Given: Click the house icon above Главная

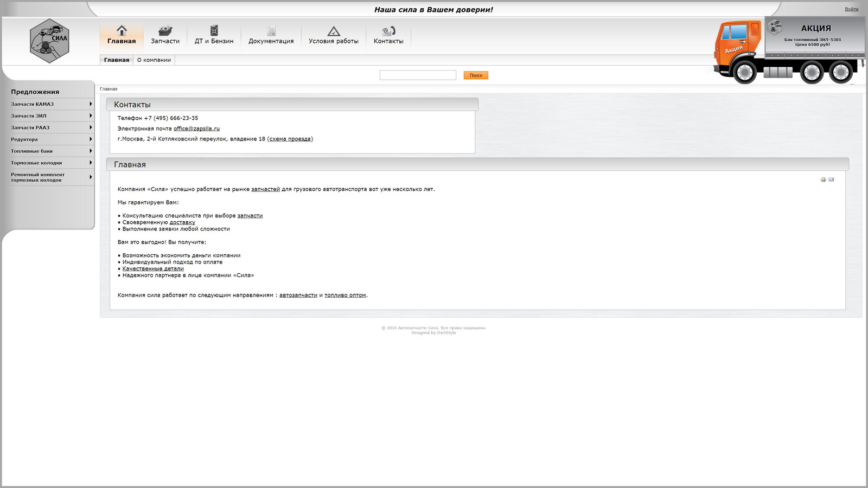Looking at the screenshot, I should [x=122, y=30].
